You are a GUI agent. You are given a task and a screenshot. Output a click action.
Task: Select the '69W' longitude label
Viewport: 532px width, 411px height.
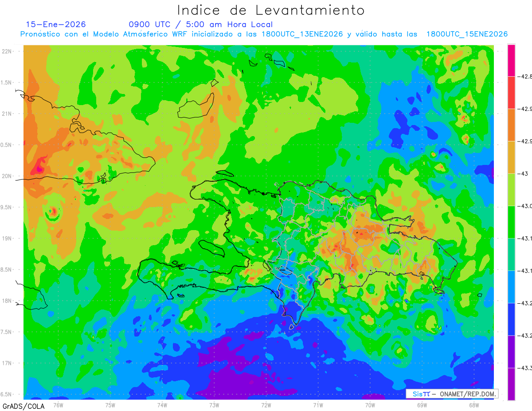(422, 405)
